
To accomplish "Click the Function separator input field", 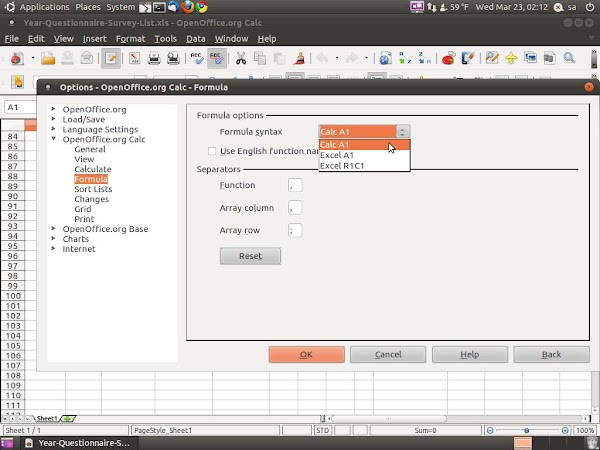I will (x=295, y=185).
